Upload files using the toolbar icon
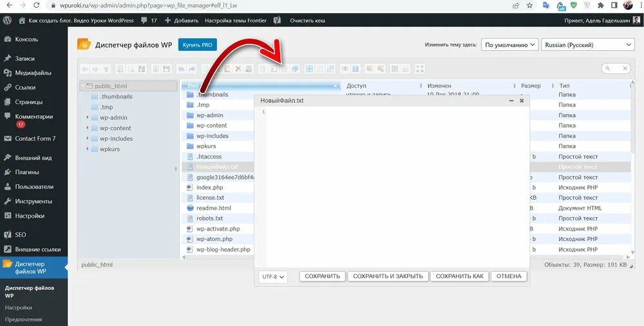 [x=142, y=69]
